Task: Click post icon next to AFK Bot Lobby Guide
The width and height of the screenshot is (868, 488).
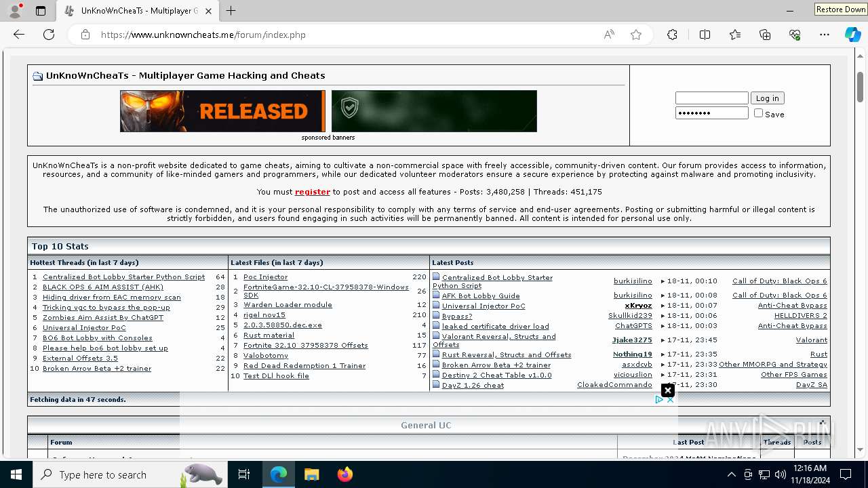Action: point(436,295)
